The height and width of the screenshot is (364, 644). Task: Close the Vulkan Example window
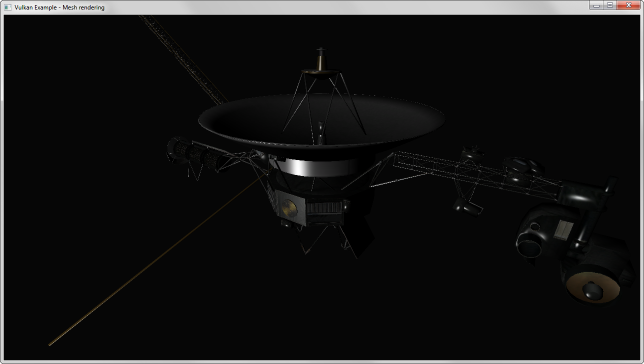(628, 5)
